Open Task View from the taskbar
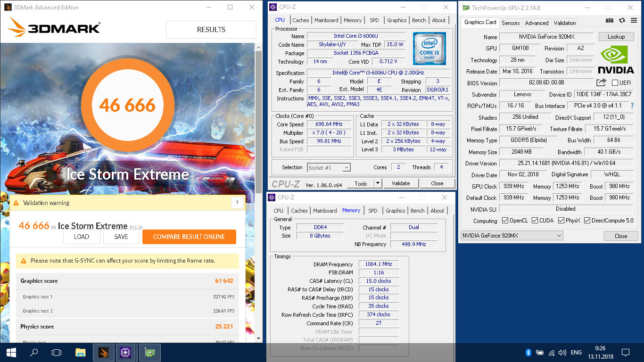The height and width of the screenshot is (362, 644). [57, 352]
